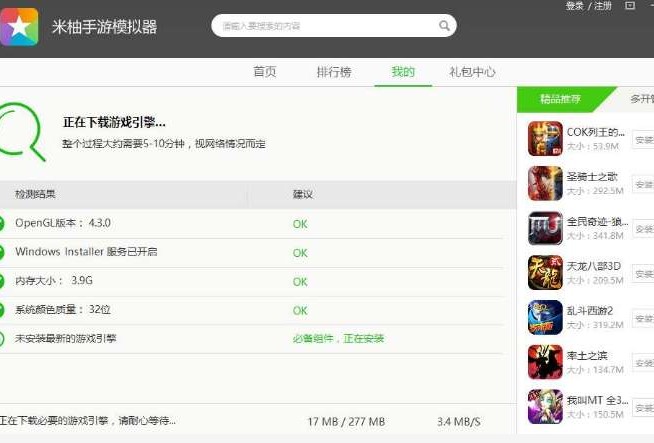Open the 登录 / 注册 link
Viewport: 654px width, 443px height.
pos(588,6)
